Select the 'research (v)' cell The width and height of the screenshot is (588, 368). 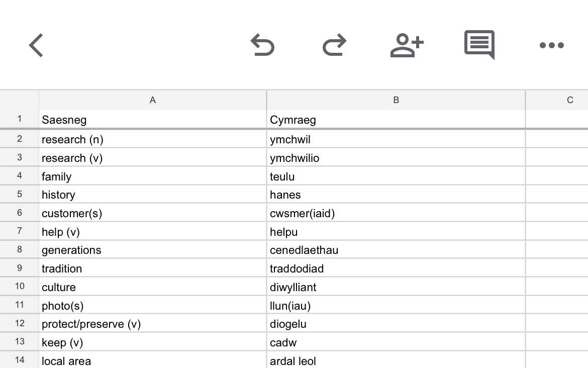click(153, 157)
